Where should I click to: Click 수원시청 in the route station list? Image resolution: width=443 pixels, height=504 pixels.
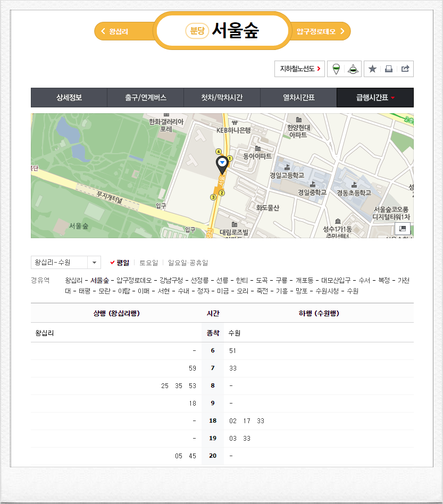point(327,291)
